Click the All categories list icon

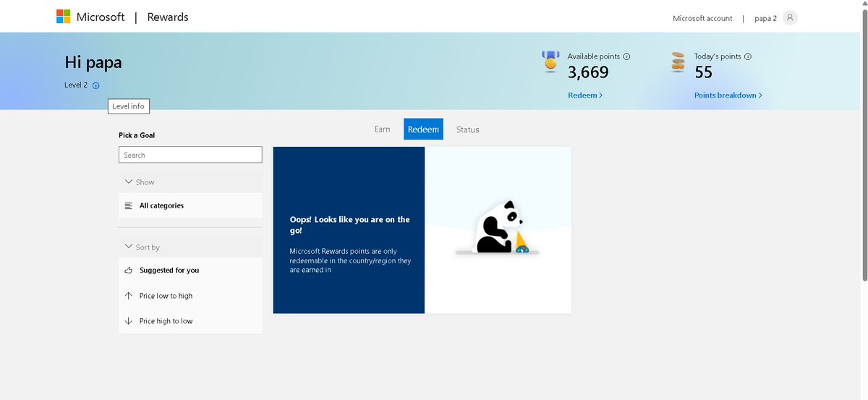pyautogui.click(x=129, y=206)
